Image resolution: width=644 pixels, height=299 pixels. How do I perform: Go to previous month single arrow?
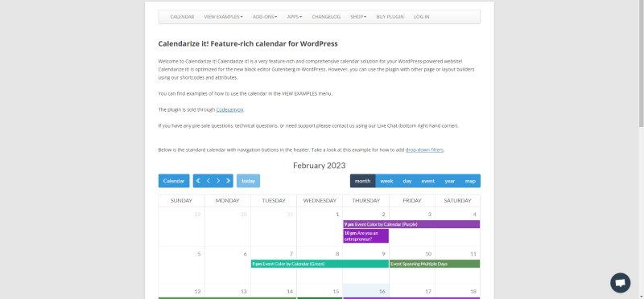208,181
